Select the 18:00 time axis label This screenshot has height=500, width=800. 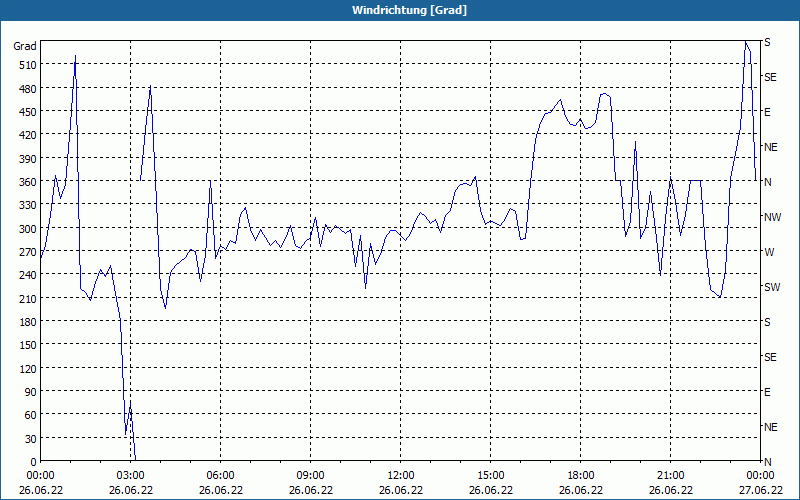[x=581, y=476]
